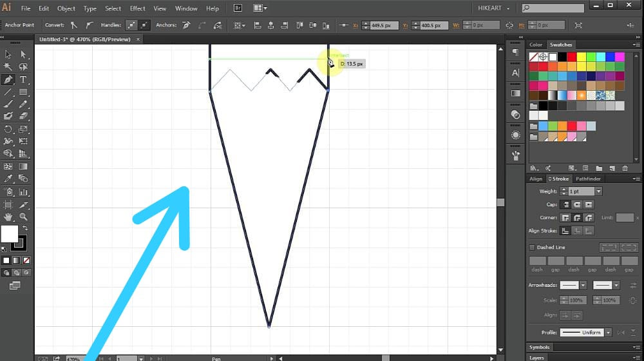644x361 pixels.
Task: Click the Fill color box
Action: (9, 234)
